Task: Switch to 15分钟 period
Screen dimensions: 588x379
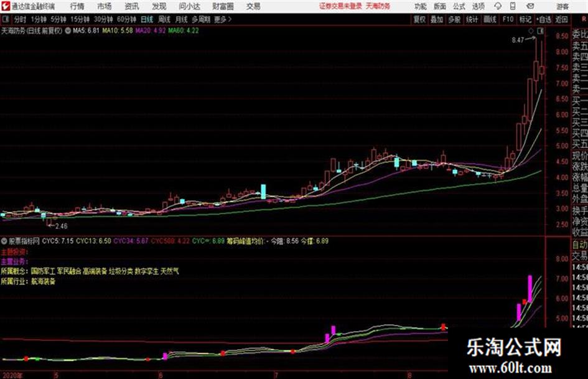Action: coord(80,19)
